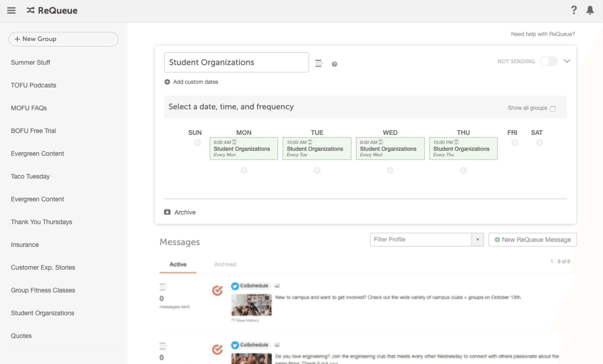Screen dimensions: 603x364
Task: Click the ReQueue check icon on first message
Action: click(x=217, y=291)
